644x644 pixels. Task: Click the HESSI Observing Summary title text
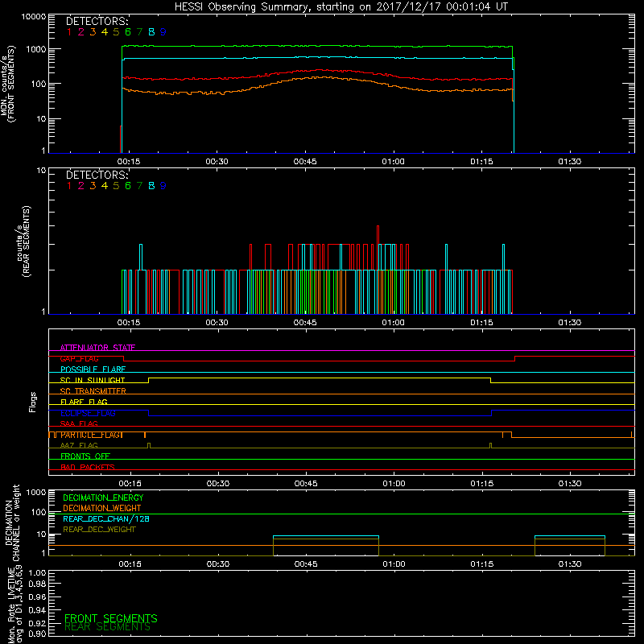[x=341, y=7]
